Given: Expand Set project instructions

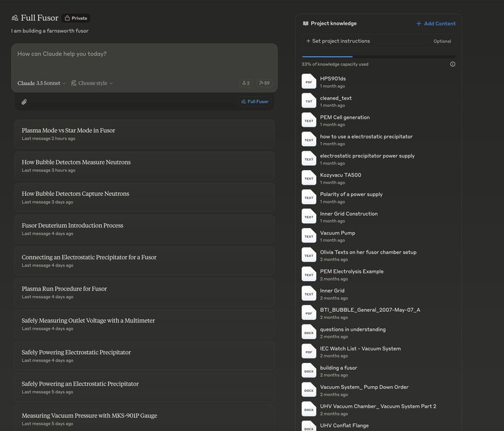Looking at the screenshot, I should (338, 41).
